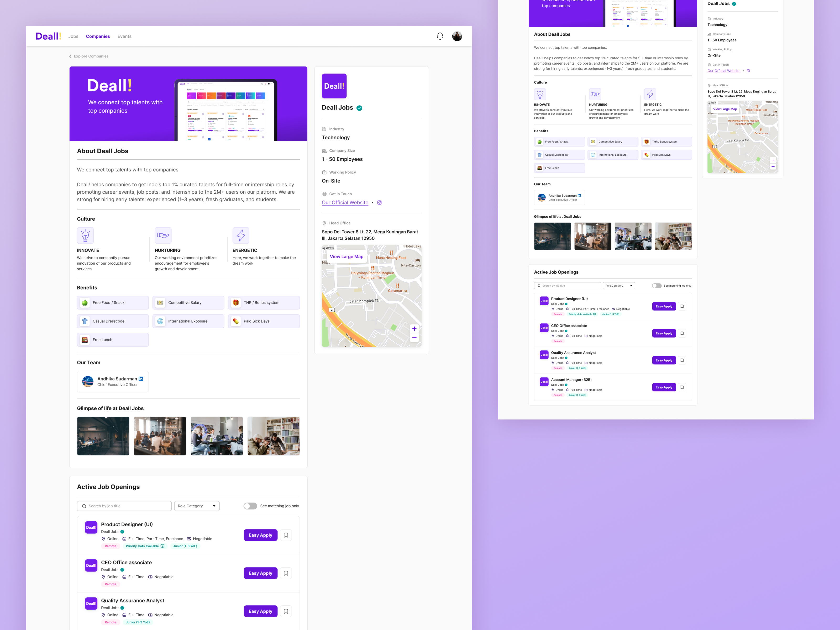Click the Free Lunch benefit chip
Screen dimensions: 840x630
pos(113,340)
